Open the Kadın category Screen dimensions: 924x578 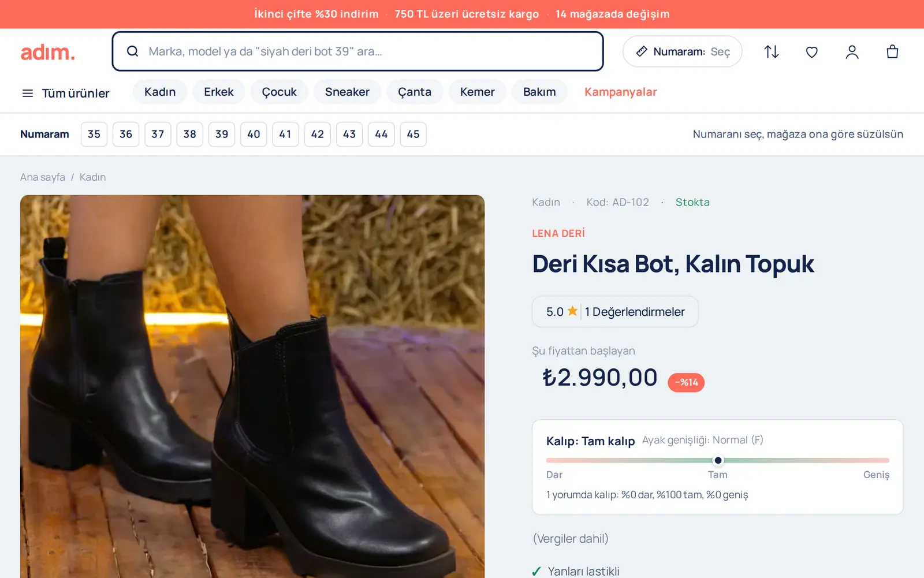tap(160, 92)
